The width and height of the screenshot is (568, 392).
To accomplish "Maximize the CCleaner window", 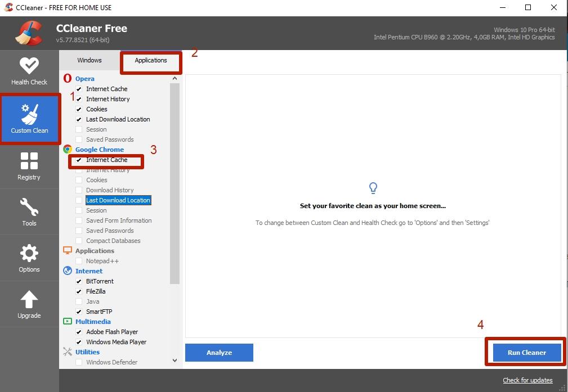I will [528, 8].
